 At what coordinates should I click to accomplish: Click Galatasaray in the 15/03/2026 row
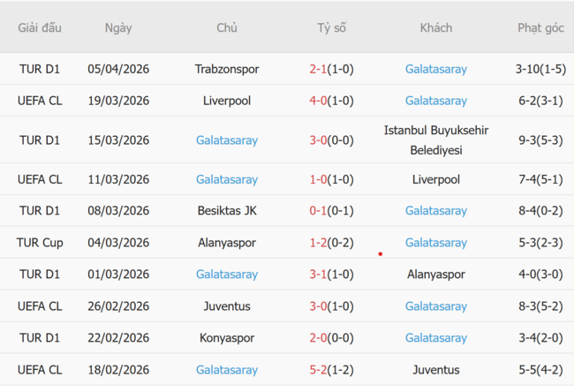click(x=227, y=140)
